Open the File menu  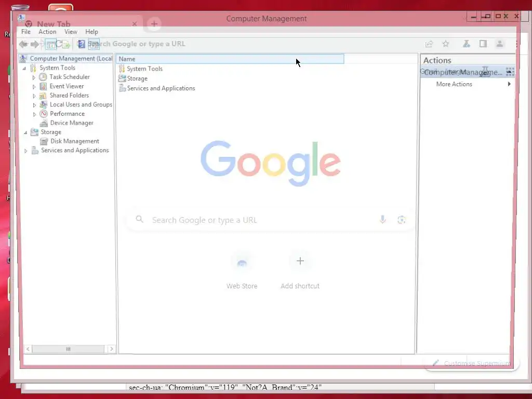[x=26, y=32]
